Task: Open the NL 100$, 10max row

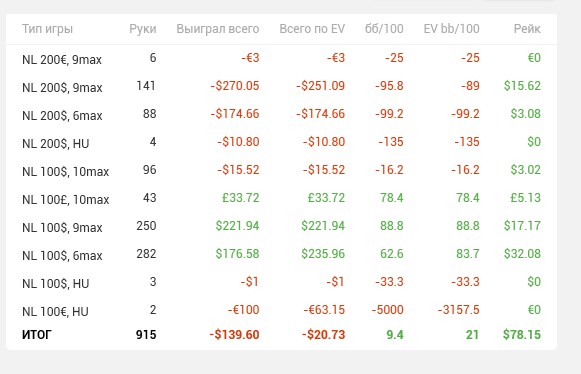Action: point(281,171)
